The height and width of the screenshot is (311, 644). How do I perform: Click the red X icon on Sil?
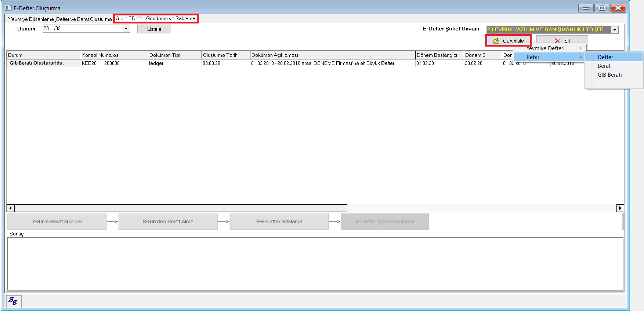[557, 41]
